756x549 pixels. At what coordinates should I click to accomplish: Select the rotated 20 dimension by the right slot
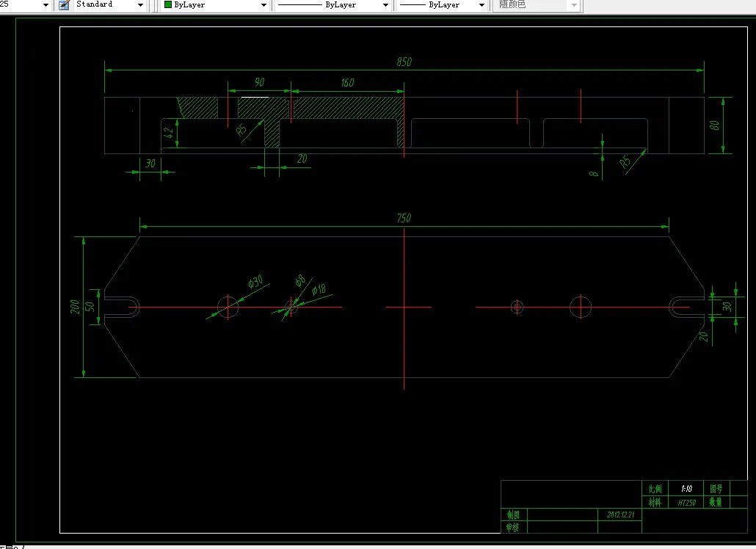coord(704,336)
